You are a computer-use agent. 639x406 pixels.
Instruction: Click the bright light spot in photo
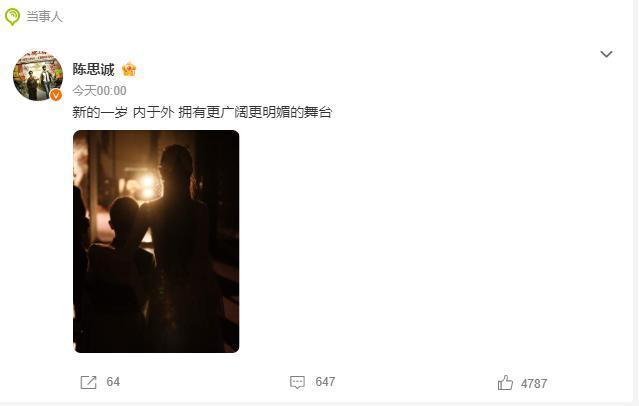148,183
